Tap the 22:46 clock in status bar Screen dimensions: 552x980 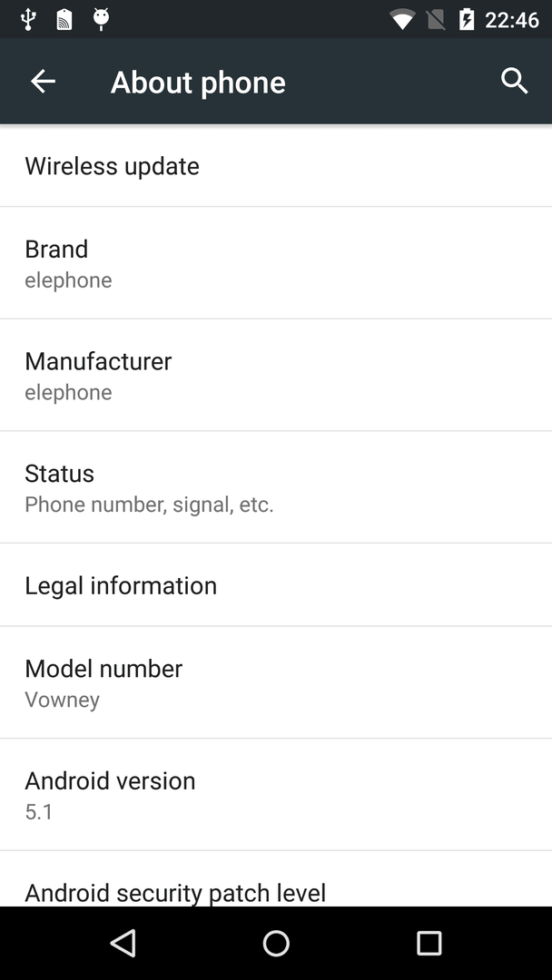tap(512, 20)
